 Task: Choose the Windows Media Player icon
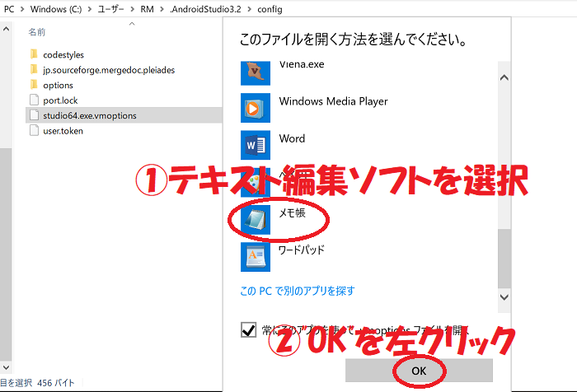pos(256,108)
